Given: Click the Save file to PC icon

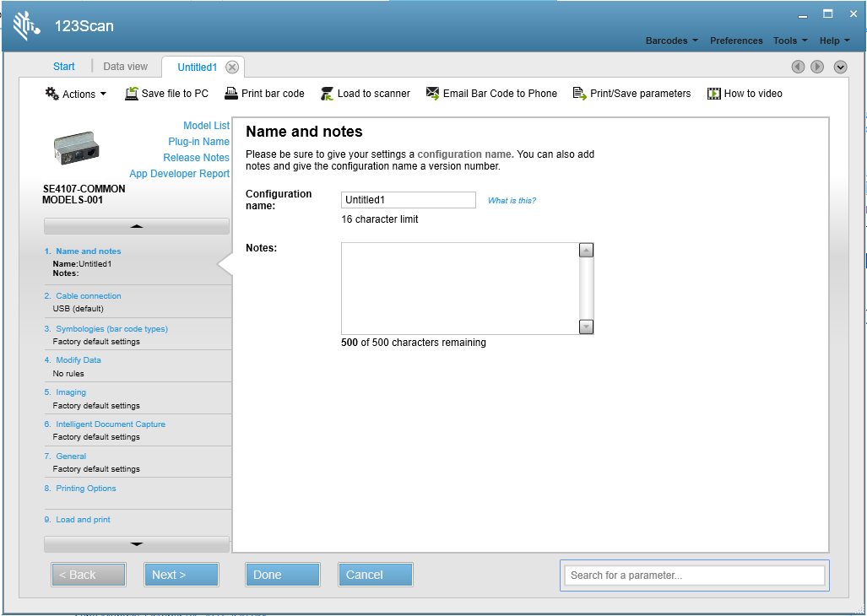Looking at the screenshot, I should 131,94.
